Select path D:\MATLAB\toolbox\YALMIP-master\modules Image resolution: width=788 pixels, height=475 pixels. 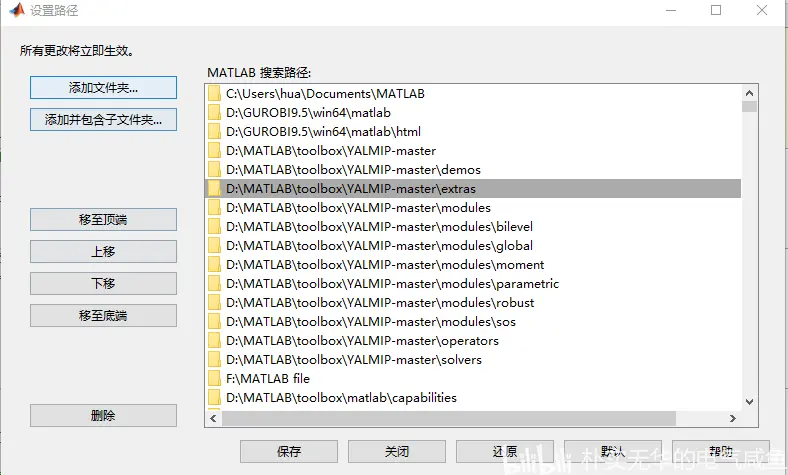(473, 208)
